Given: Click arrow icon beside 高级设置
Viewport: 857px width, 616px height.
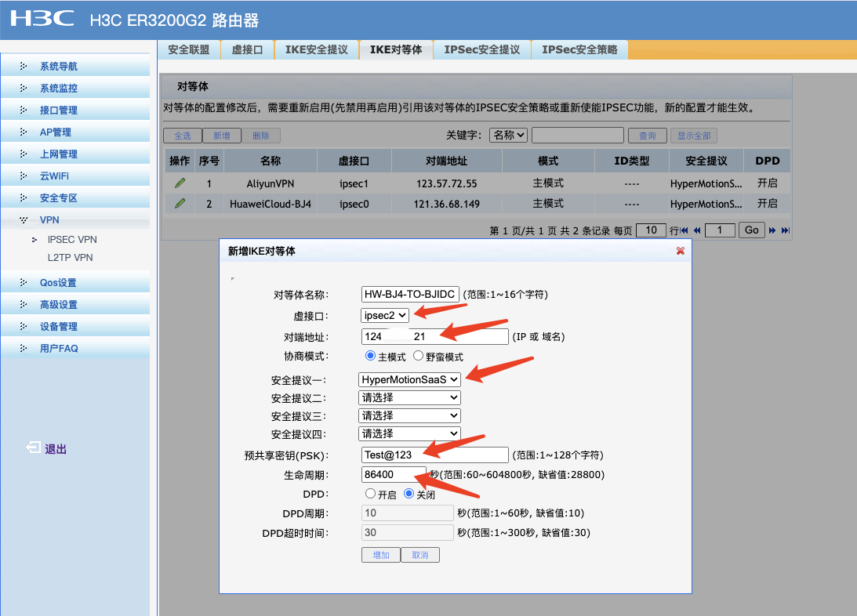Looking at the screenshot, I should (x=23, y=304).
